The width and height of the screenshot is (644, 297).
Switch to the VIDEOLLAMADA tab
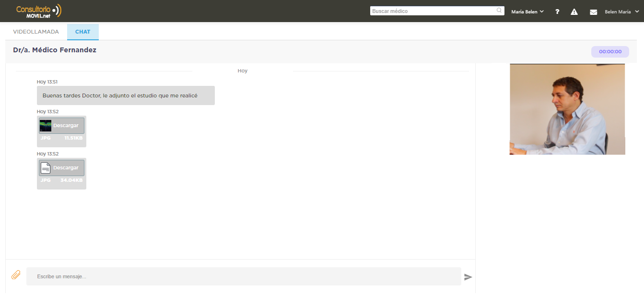click(x=36, y=32)
